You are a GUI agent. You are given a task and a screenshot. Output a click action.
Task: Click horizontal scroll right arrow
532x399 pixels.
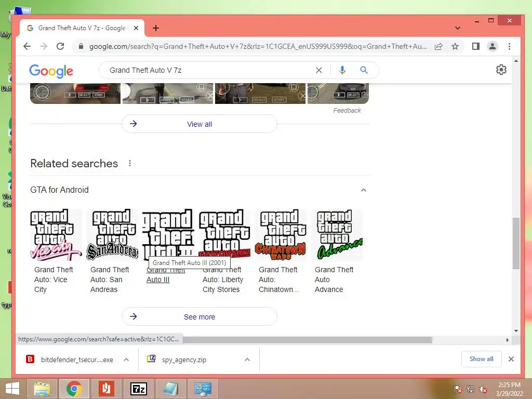pos(507,340)
